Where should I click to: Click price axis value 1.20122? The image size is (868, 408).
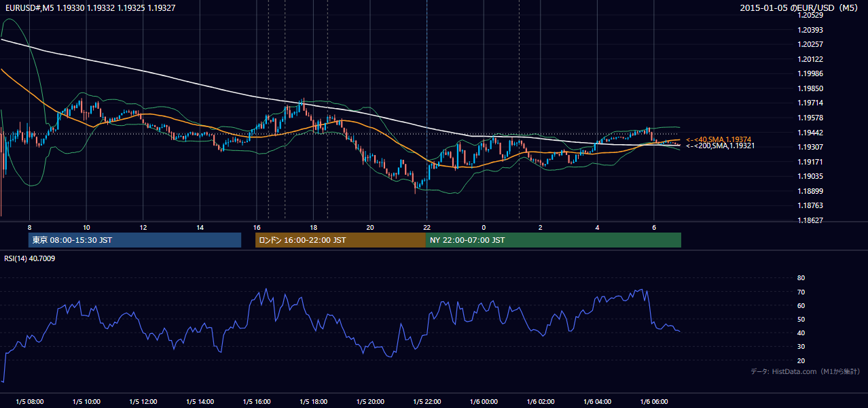click(x=810, y=59)
